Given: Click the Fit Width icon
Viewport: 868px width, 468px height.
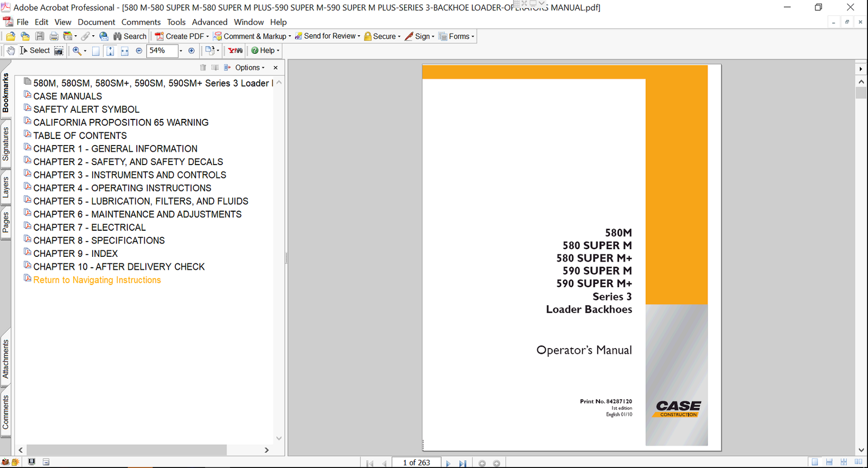Looking at the screenshot, I should (x=124, y=51).
